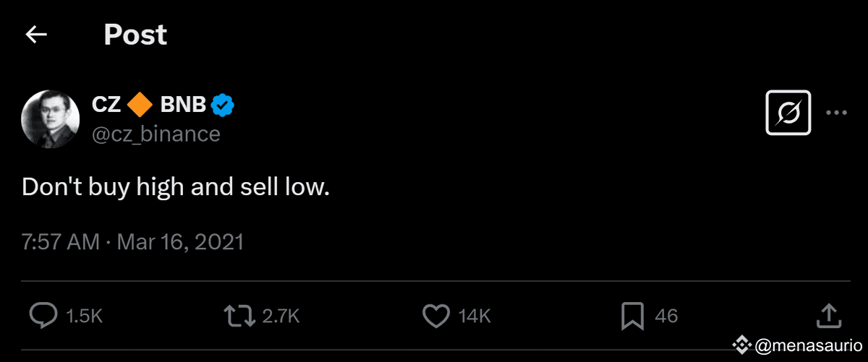View the 2.7K reposts count
Screen dimensions: 868x362
pos(281,316)
